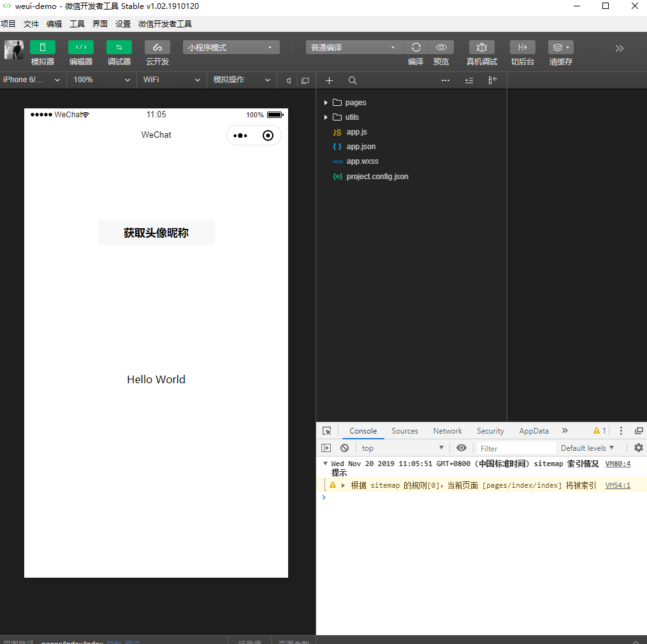
Task: Click the 编译 compile refresh icon
Action: (416, 47)
